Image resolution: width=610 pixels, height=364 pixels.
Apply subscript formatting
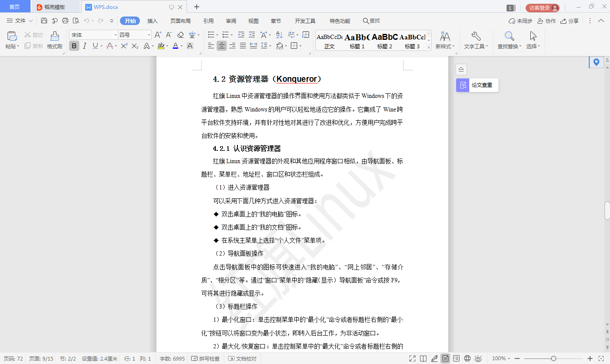tap(135, 46)
